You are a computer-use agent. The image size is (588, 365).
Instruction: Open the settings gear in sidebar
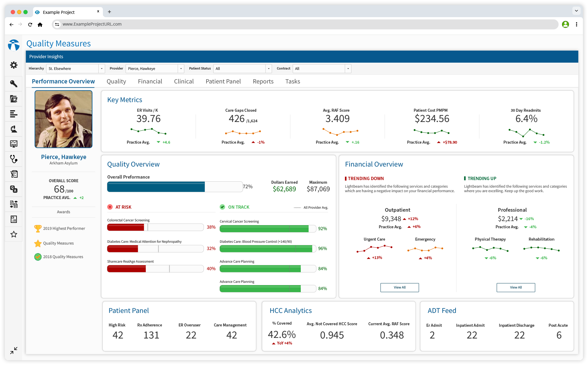[x=14, y=65]
